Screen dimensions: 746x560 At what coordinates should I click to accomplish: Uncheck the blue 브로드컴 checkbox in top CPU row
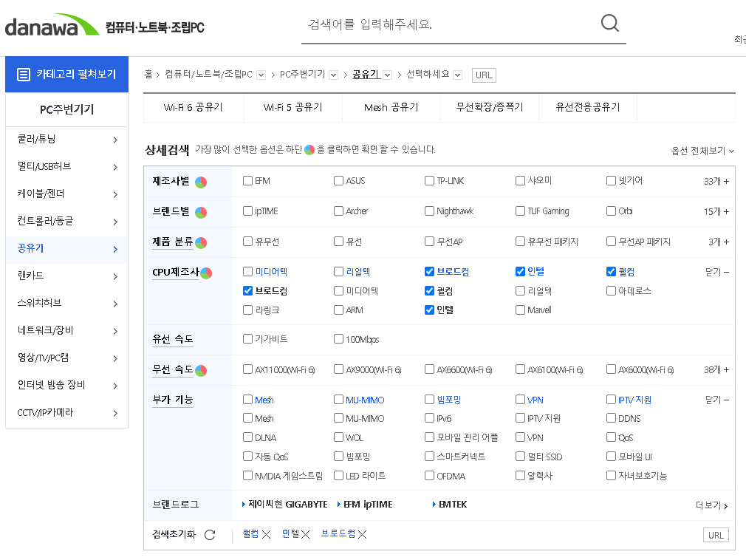click(x=429, y=271)
